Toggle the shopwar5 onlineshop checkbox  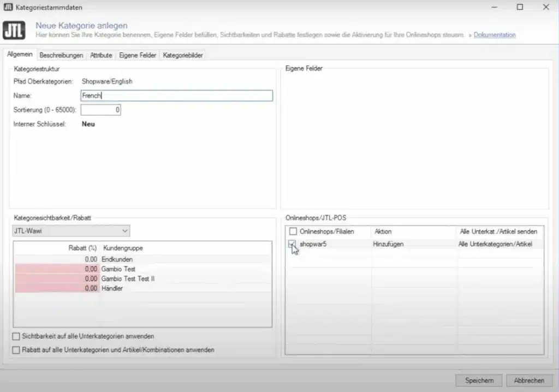292,244
